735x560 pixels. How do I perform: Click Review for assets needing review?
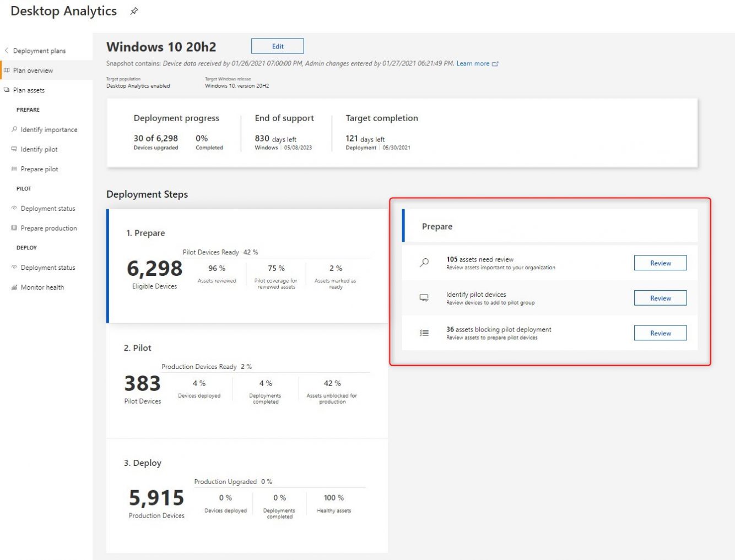[x=660, y=263]
